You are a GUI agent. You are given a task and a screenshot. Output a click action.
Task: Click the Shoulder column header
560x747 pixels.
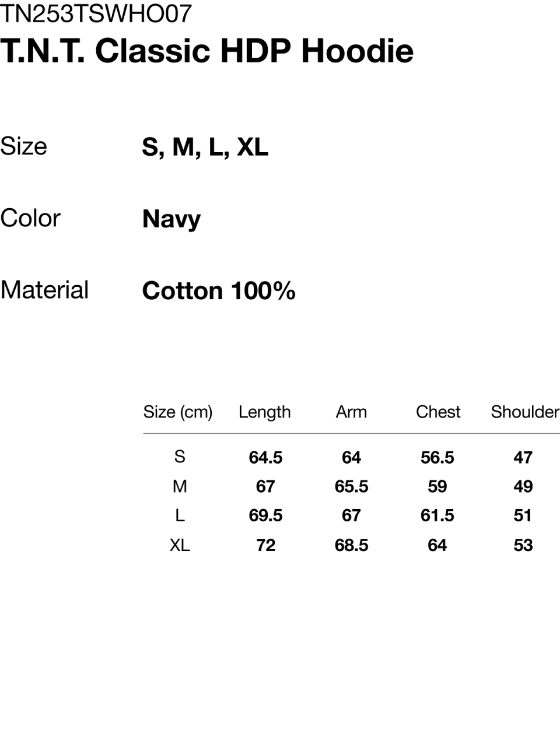[524, 412]
